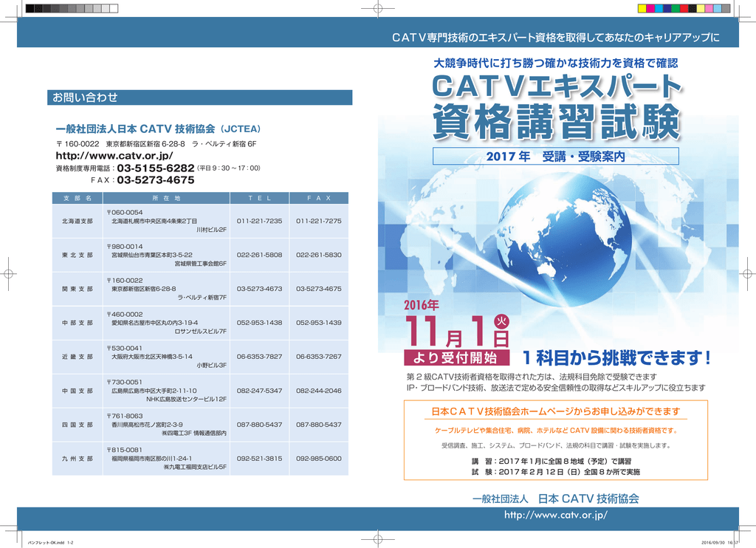Viewport: 756px width, 548px height.
Task: Click the 試験:2017年2月12日(日) line
Action: point(556,472)
